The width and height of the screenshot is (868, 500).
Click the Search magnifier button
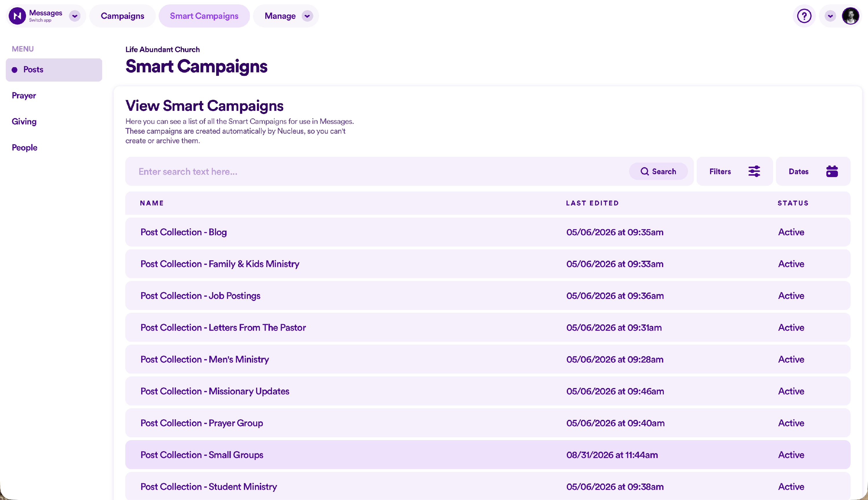658,171
